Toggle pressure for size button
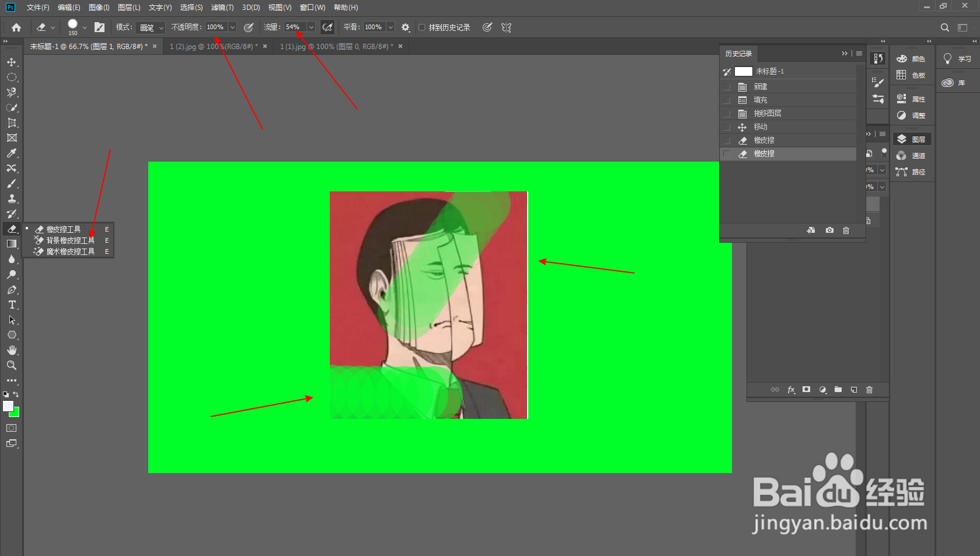Image resolution: width=980 pixels, height=556 pixels. (487, 27)
